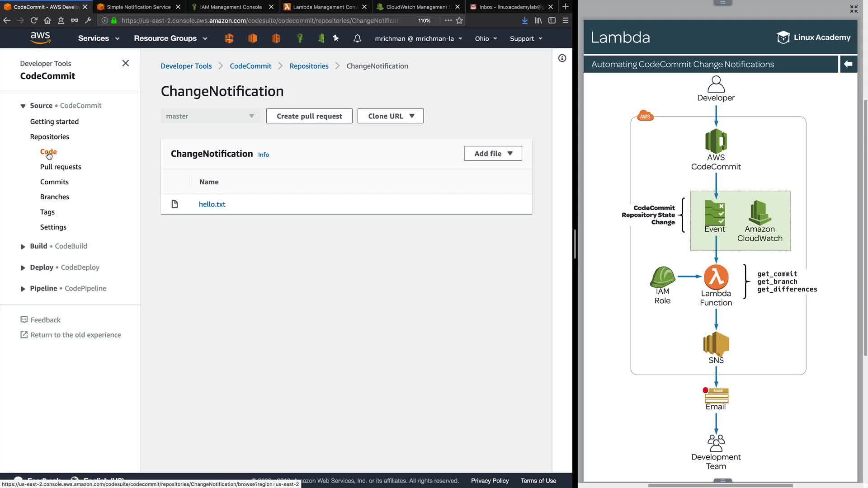
Task: Click the pin shortcut icon in navbar
Action: click(335, 38)
